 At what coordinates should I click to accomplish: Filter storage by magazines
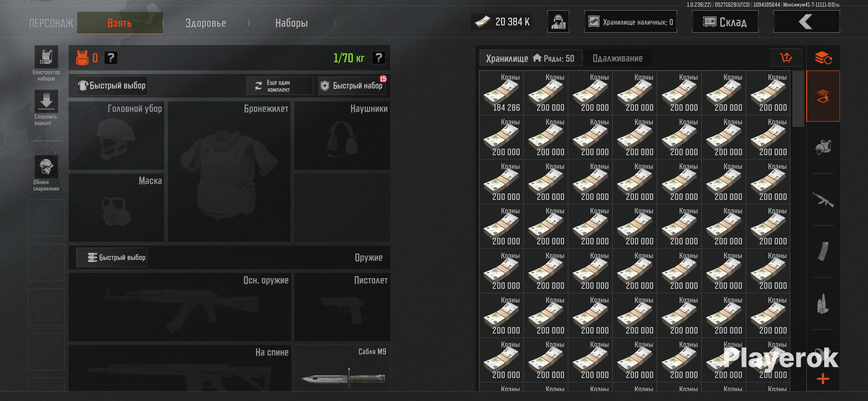coord(823,251)
